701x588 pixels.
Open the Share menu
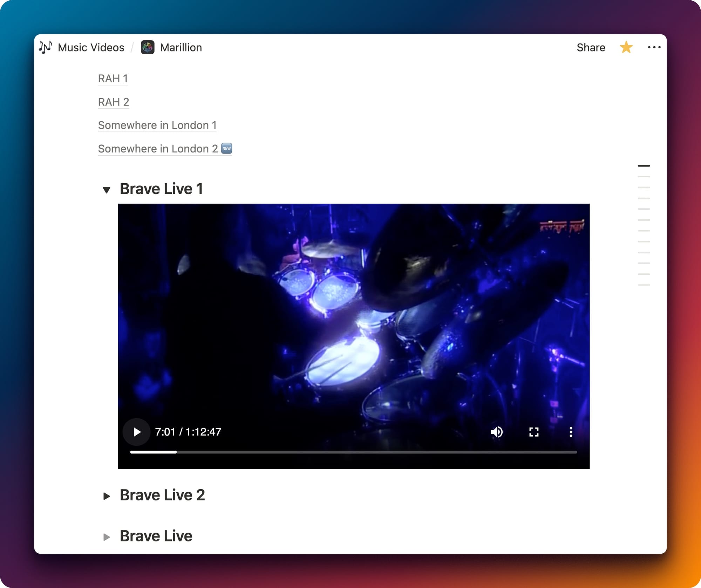click(x=591, y=47)
